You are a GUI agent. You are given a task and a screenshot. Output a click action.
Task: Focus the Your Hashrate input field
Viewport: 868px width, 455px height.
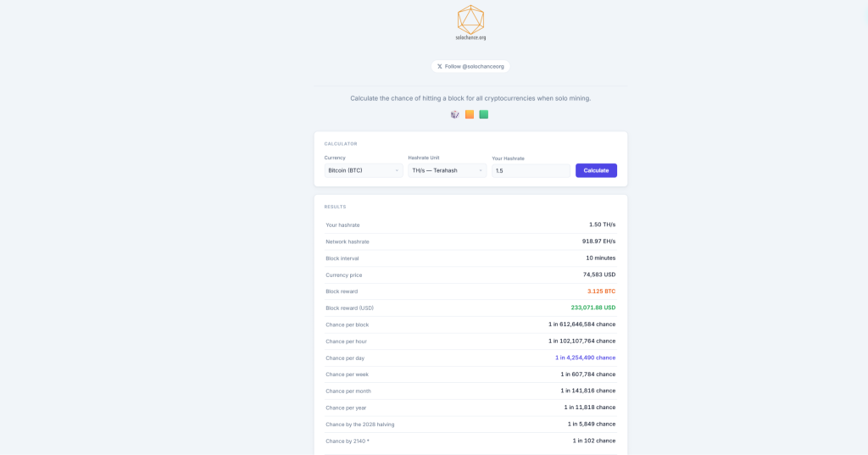coord(531,170)
